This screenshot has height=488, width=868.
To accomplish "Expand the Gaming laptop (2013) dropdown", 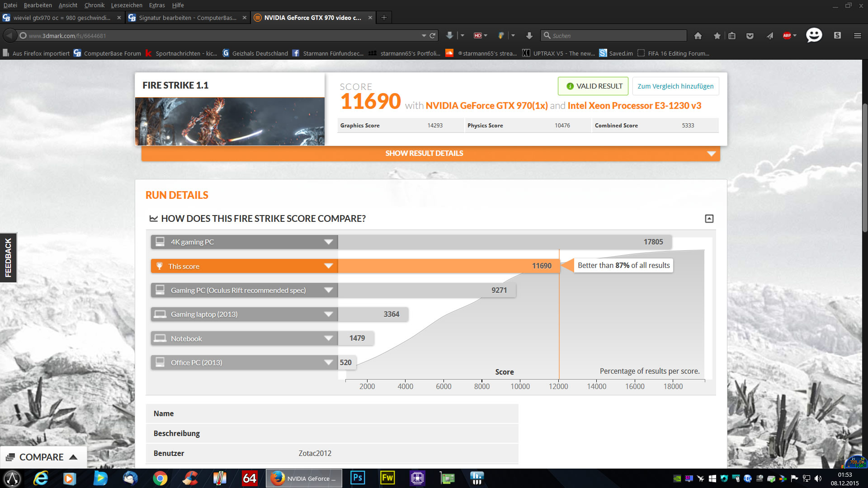I will pyautogui.click(x=329, y=314).
